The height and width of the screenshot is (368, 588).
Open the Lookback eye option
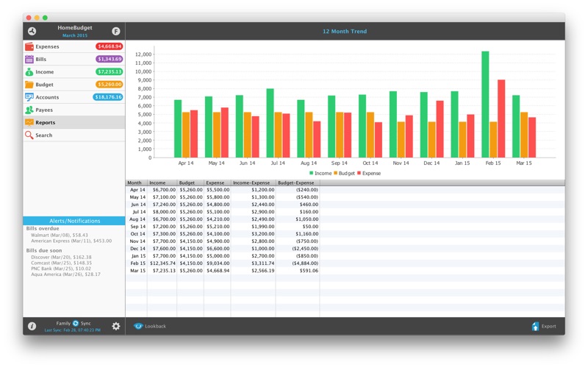click(x=150, y=326)
